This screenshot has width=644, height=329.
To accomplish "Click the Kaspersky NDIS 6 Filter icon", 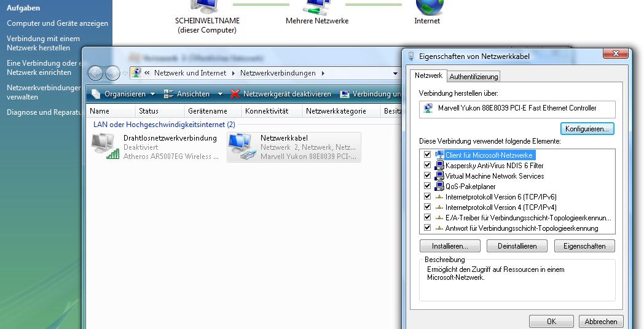I will point(439,165).
